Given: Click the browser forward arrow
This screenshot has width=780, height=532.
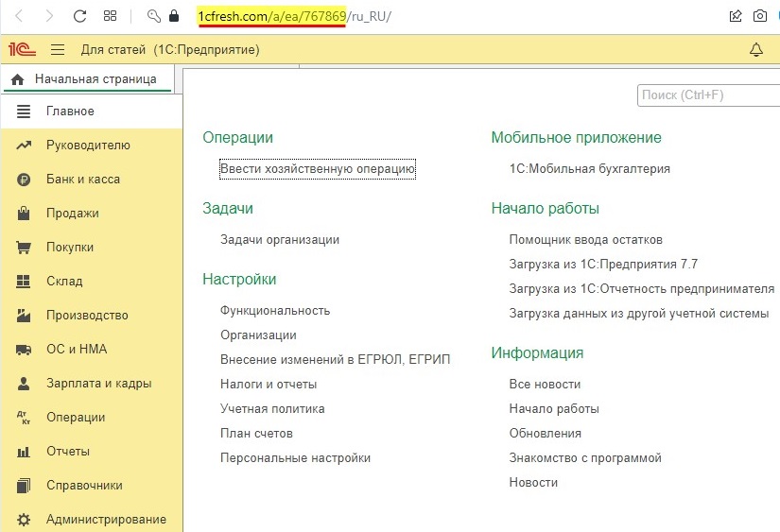Looking at the screenshot, I should [49, 16].
